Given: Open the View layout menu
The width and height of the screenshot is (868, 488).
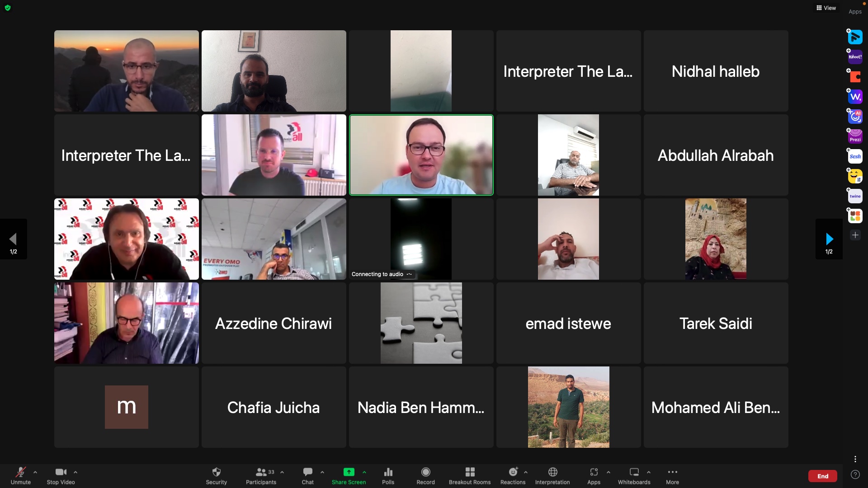Looking at the screenshot, I should click(x=826, y=8).
